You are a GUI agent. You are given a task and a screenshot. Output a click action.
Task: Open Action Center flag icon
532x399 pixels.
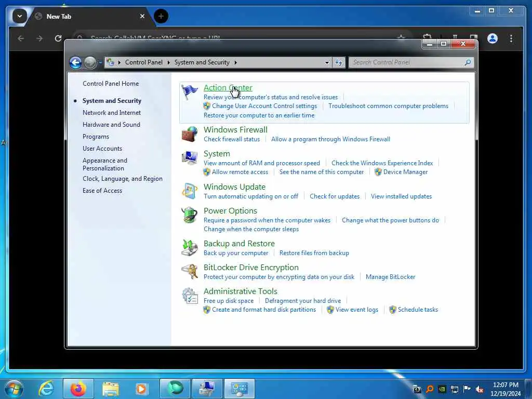click(x=189, y=91)
